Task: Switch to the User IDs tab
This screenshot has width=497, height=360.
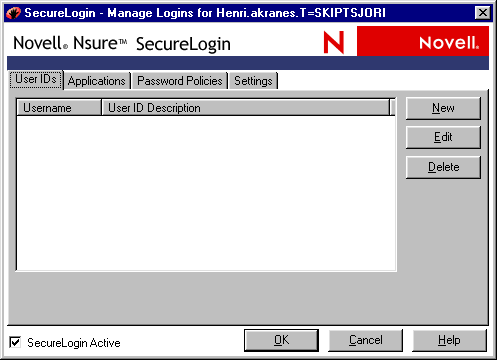Action: 36,80
